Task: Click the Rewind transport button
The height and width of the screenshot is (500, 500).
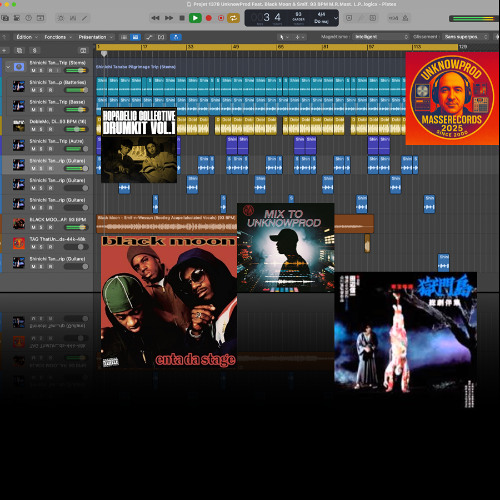Action: click(x=155, y=18)
